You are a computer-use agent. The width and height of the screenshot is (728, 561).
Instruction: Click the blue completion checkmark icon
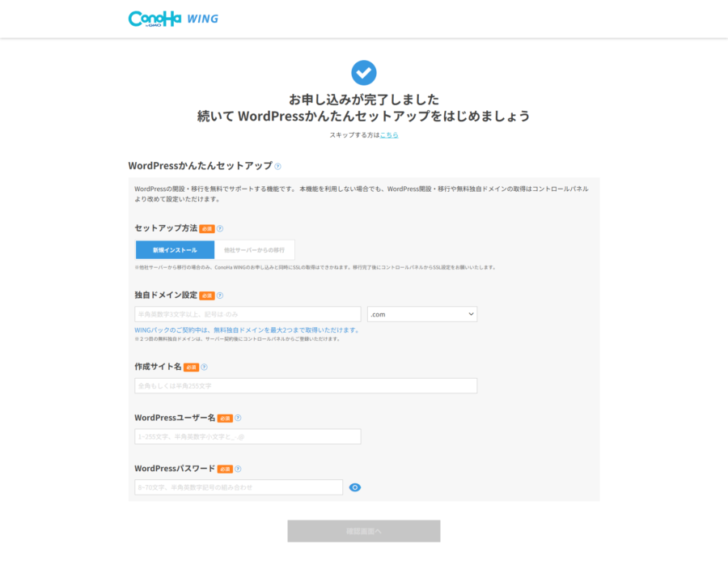tap(363, 73)
